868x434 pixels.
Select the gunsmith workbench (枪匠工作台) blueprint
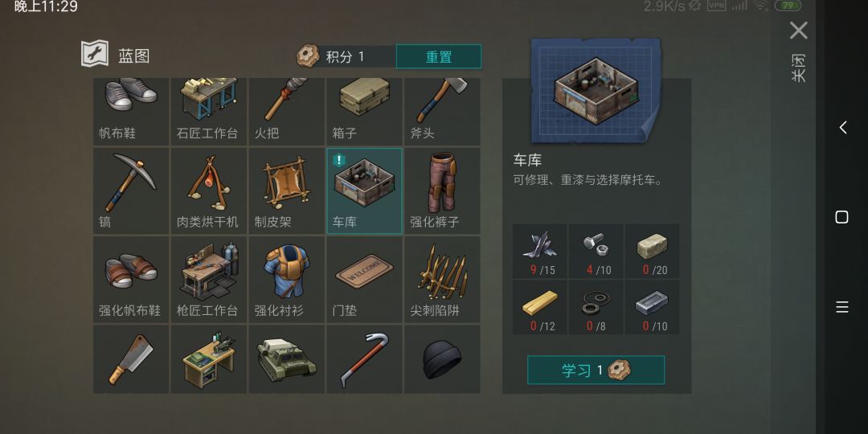(x=209, y=280)
